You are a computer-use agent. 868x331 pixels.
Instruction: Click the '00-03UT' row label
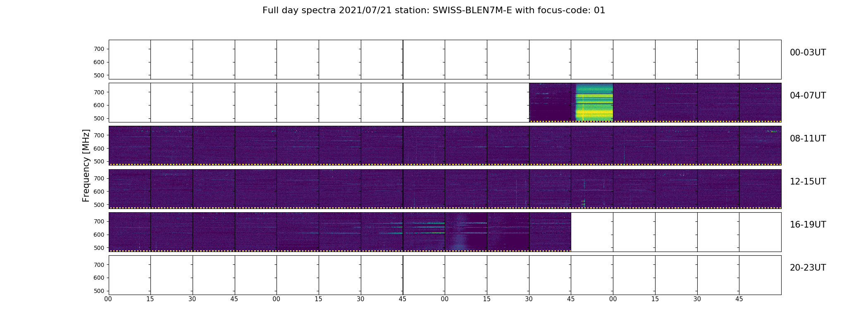808,53
